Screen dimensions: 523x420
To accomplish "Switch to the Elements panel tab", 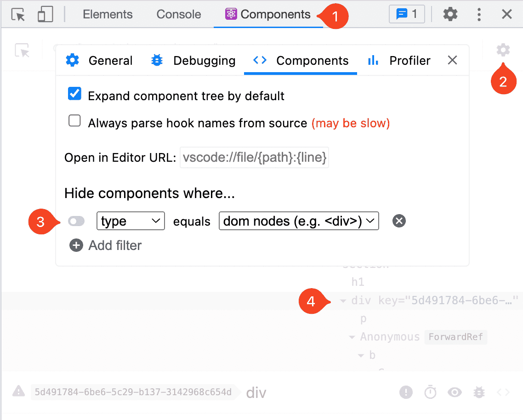I will pyautogui.click(x=108, y=14).
